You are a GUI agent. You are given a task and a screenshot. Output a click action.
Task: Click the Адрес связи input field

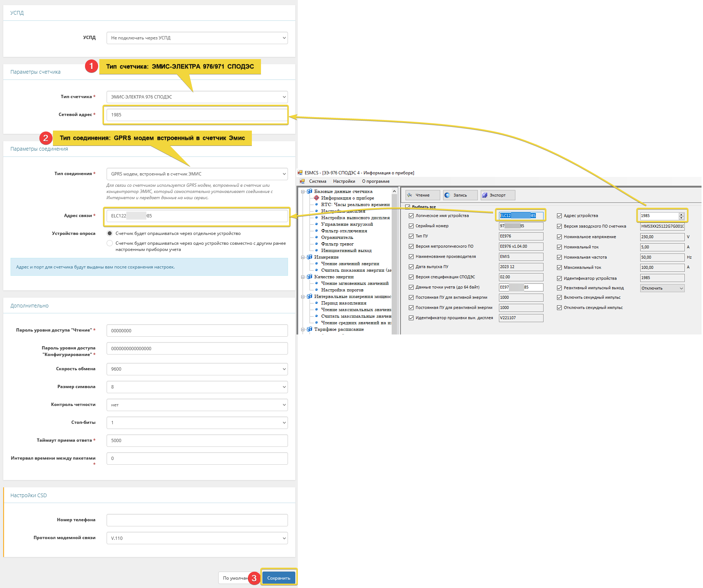pyautogui.click(x=197, y=216)
